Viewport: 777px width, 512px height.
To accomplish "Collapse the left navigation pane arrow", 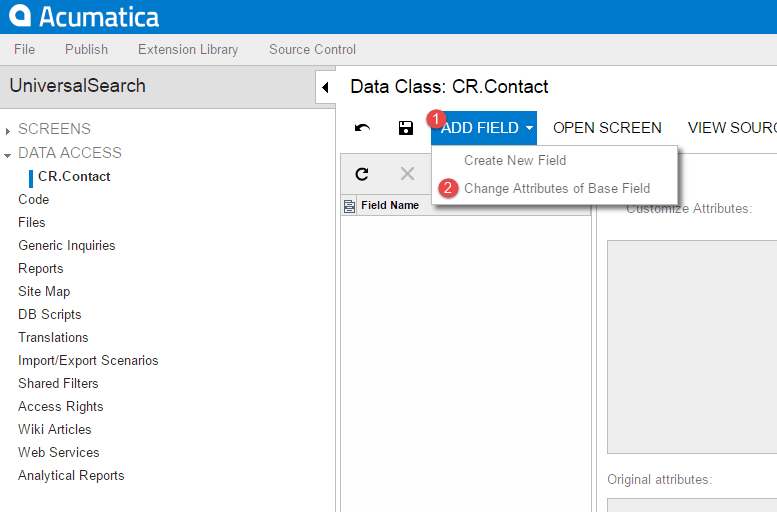I will [x=325, y=88].
